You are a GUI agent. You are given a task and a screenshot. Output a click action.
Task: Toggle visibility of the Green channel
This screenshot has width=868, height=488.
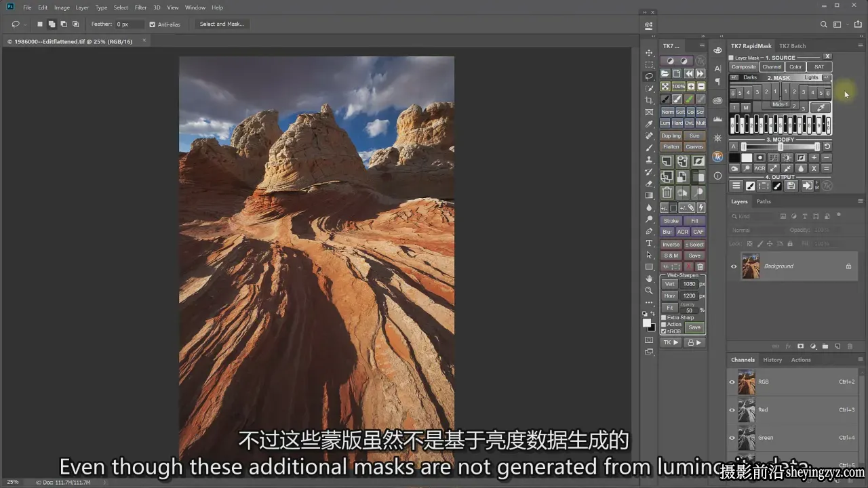[x=732, y=437]
